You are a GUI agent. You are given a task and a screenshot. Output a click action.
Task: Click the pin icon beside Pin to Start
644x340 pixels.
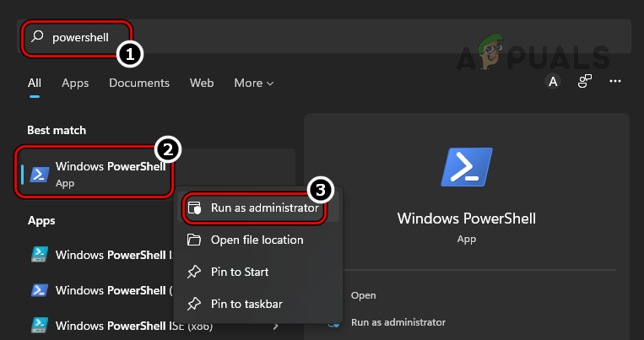(194, 272)
